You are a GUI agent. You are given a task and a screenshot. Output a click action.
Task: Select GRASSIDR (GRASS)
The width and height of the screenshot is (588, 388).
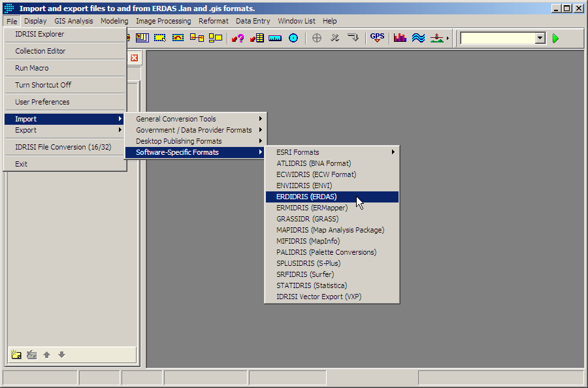pos(333,219)
